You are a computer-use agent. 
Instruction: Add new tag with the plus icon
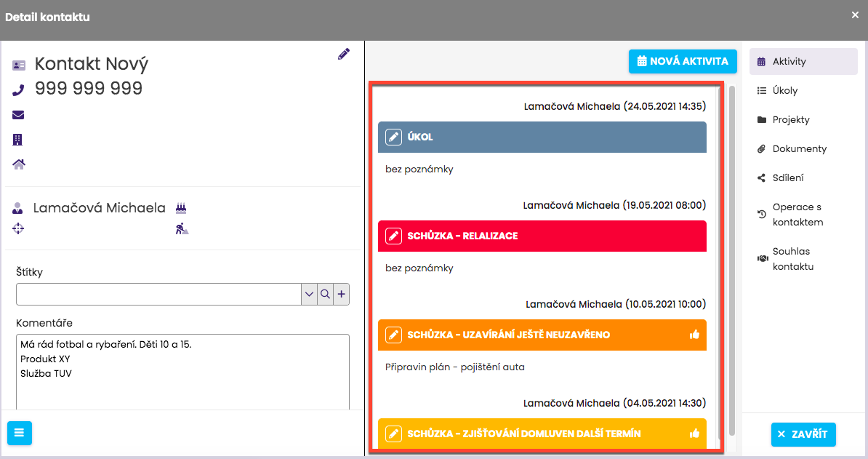tap(342, 295)
